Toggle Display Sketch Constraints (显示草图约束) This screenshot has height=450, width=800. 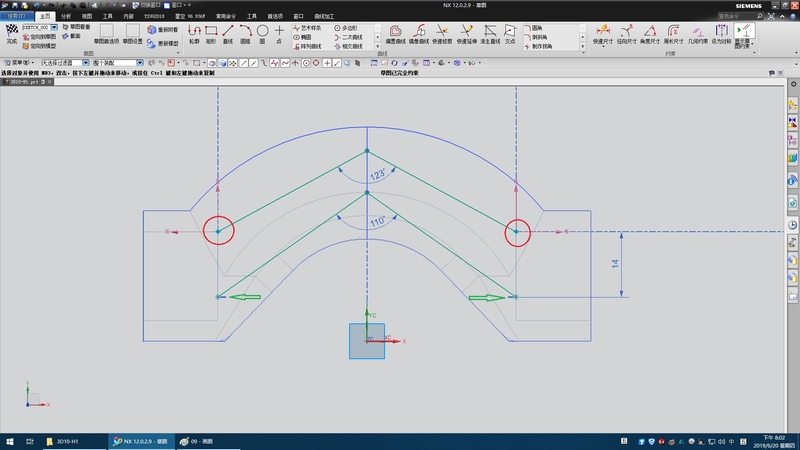pos(743,35)
